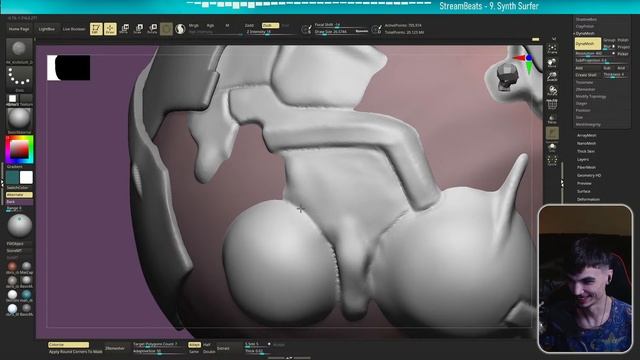This screenshot has width=640, height=360.
Task: Click the Create Shell button
Action: (586, 75)
